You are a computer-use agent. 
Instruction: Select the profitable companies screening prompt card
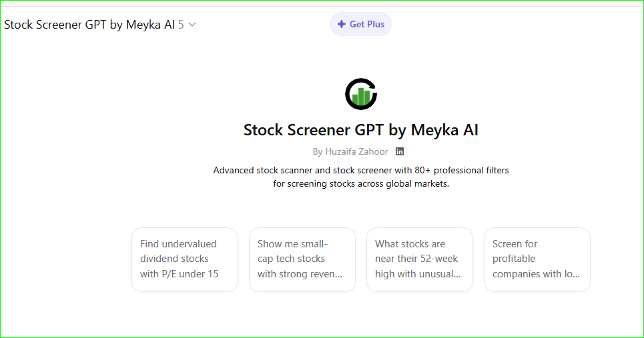point(537,259)
